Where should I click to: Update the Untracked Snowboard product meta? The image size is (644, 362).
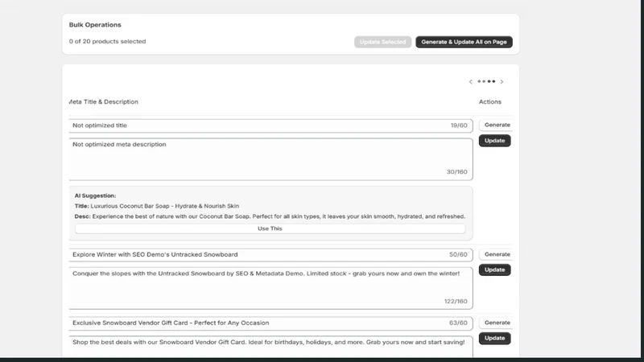[x=494, y=269]
